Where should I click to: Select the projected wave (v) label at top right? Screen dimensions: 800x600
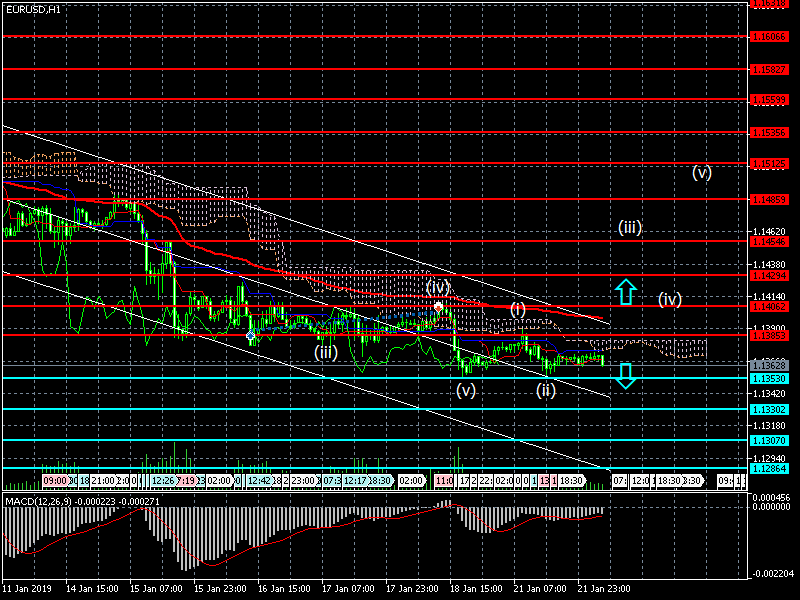(x=702, y=172)
